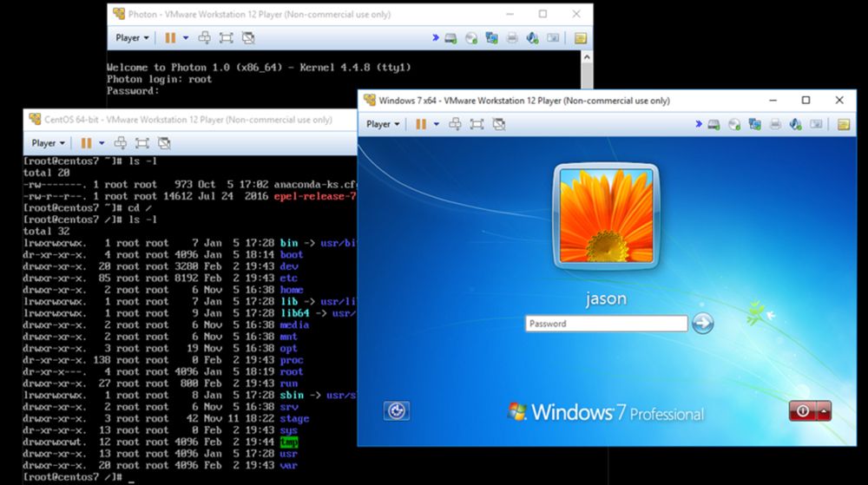Image resolution: width=868 pixels, height=485 pixels.
Task: Click sound card icon in Windows 7 x64 window
Action: tap(796, 124)
